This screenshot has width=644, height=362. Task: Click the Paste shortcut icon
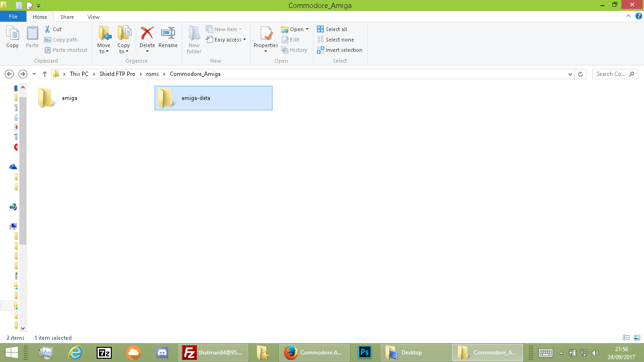pyautogui.click(x=66, y=49)
